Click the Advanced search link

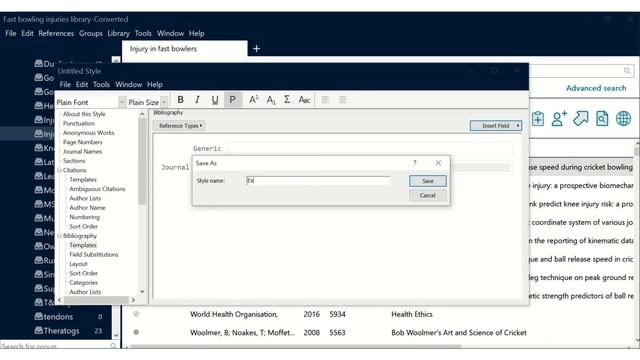pyautogui.click(x=596, y=88)
